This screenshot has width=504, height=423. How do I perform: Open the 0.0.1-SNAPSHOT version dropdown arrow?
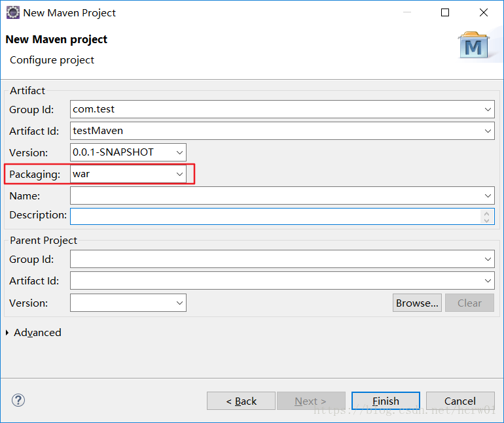[x=179, y=152]
